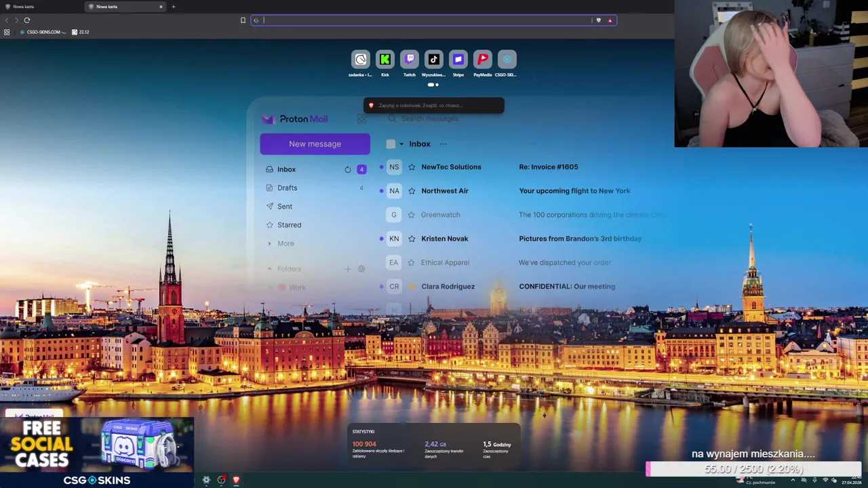Reload the current page
Image resolution: width=868 pixels, height=488 pixels.
point(27,20)
